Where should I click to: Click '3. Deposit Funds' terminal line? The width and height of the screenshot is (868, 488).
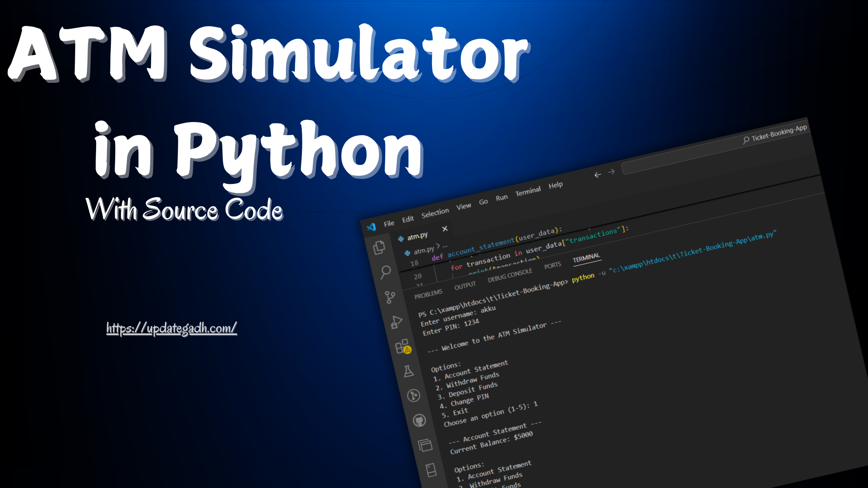467,391
